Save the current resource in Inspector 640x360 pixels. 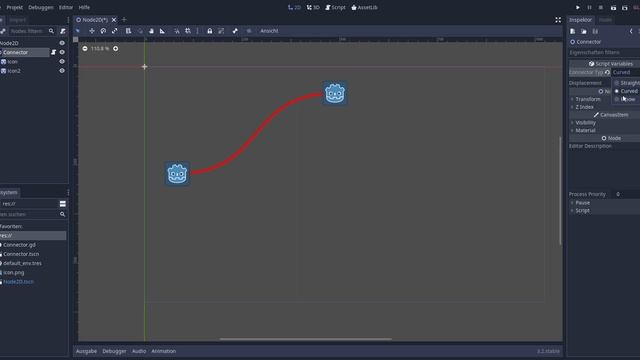coord(595,31)
